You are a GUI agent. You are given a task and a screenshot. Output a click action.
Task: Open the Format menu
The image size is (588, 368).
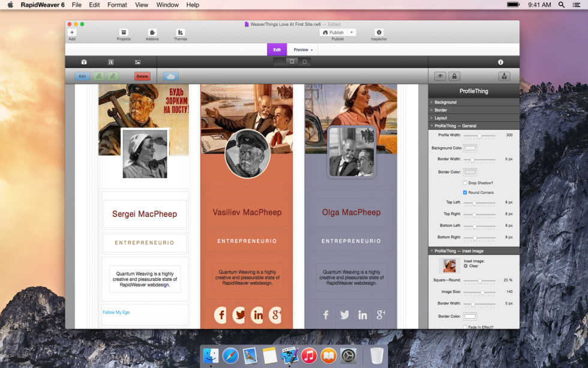pos(117,5)
